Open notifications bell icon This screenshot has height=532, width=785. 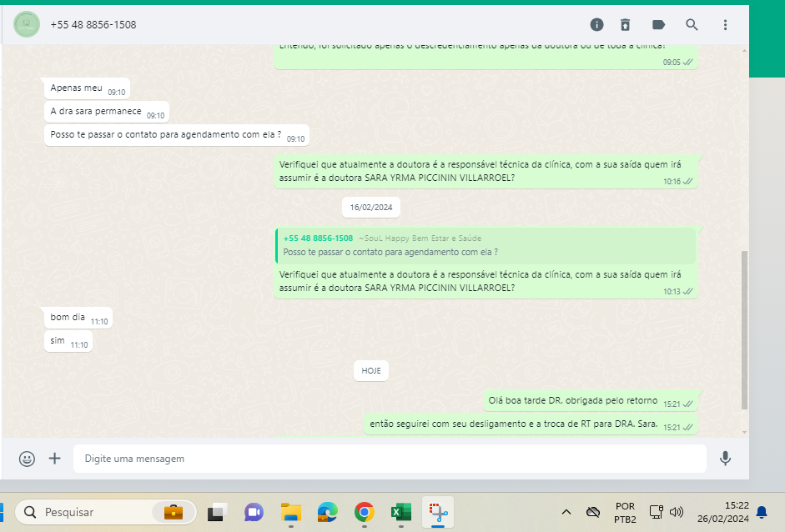(762, 512)
